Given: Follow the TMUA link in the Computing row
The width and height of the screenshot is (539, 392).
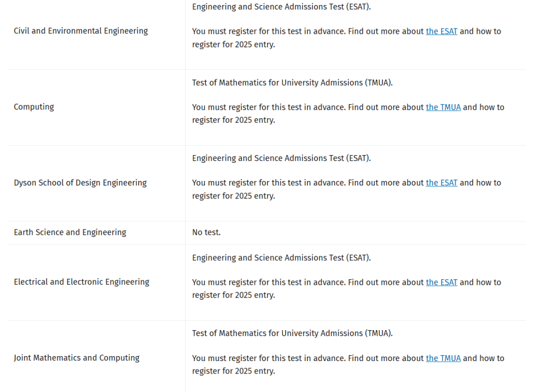Looking at the screenshot, I should pyautogui.click(x=443, y=107).
